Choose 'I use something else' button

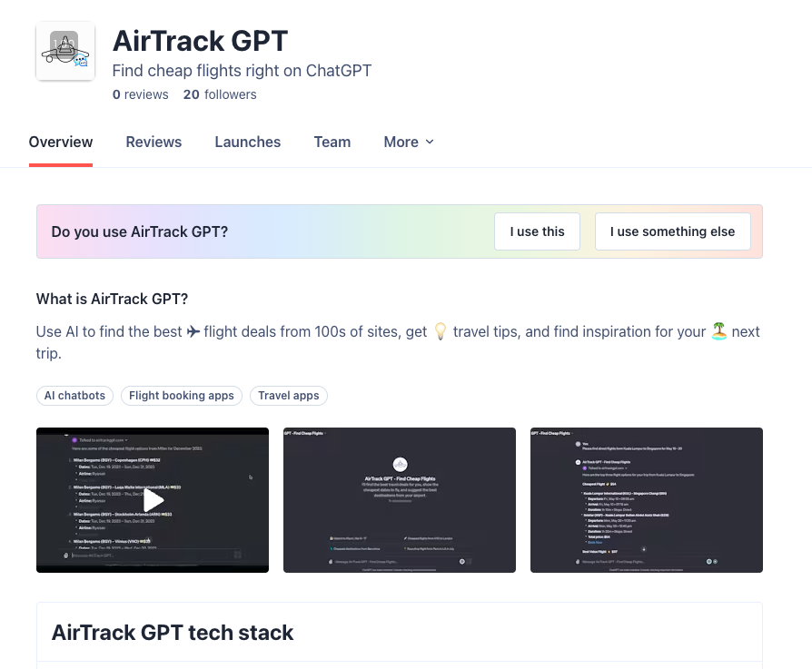coord(673,231)
